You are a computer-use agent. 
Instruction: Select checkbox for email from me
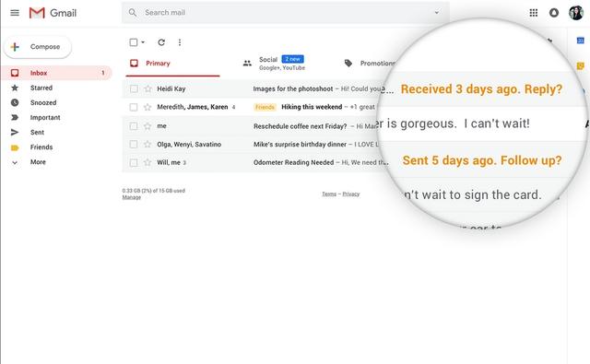coord(134,126)
